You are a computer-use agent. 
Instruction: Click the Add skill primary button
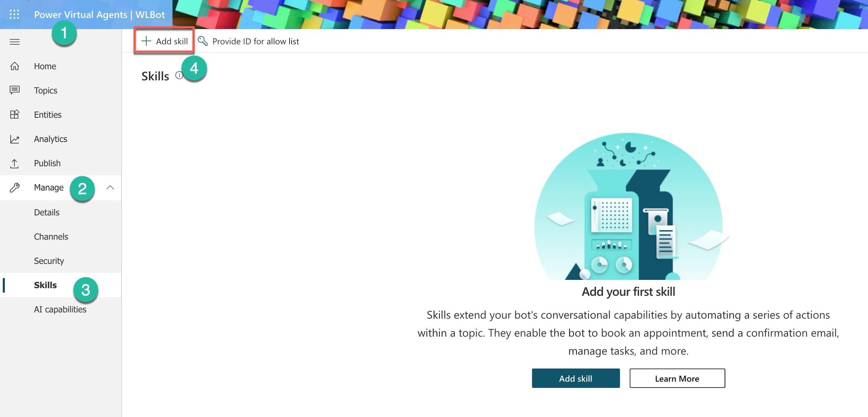576,378
